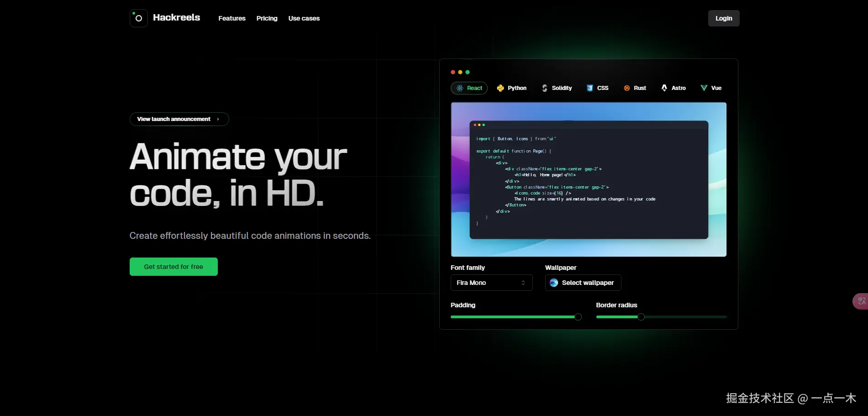Click the Login button
This screenshot has height=416, width=868.
click(x=724, y=18)
